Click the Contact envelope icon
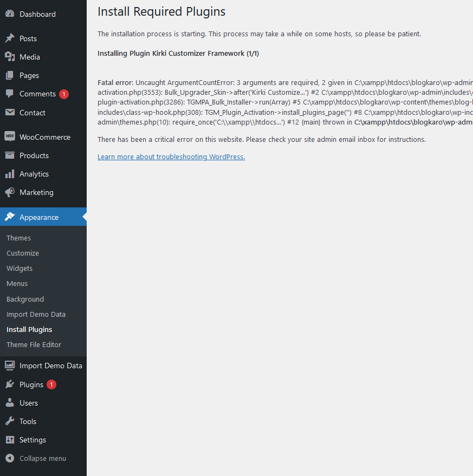 pos(10,113)
